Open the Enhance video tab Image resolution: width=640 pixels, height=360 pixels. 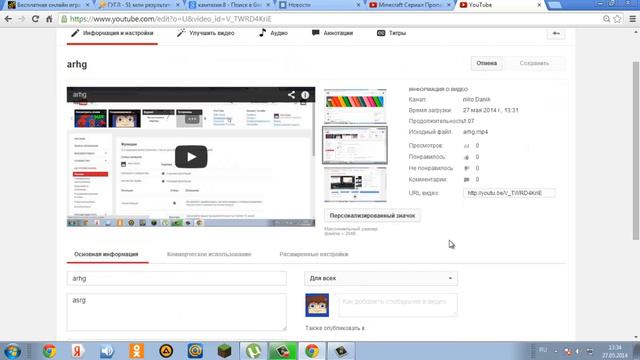tap(206, 33)
